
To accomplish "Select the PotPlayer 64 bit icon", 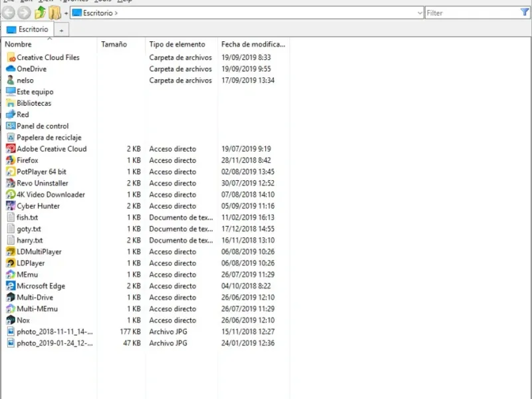I will point(11,172).
